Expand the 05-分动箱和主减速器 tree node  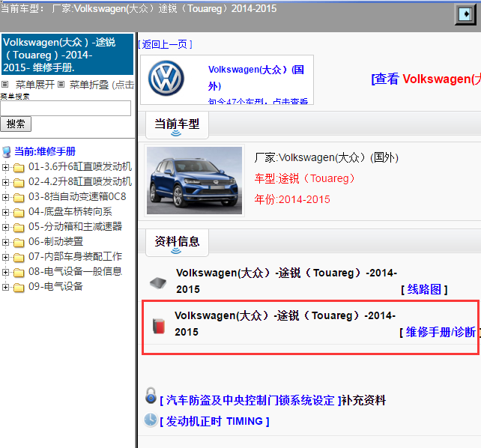coord(5,227)
